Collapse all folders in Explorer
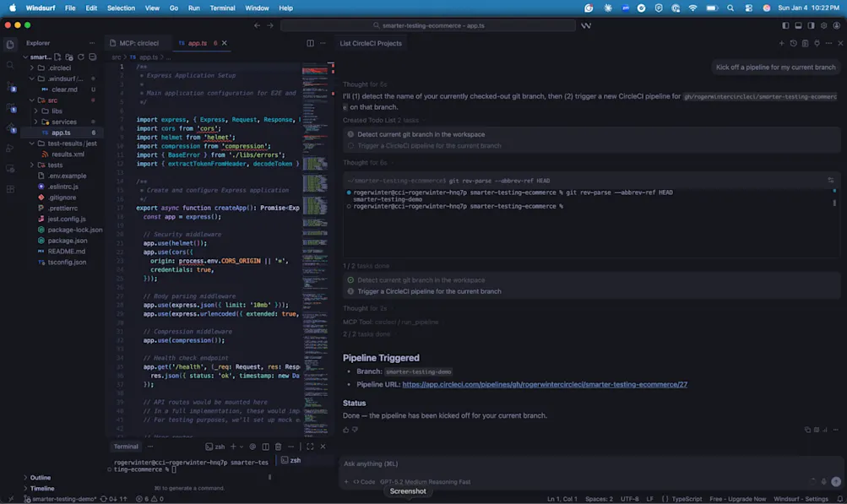 (92, 57)
